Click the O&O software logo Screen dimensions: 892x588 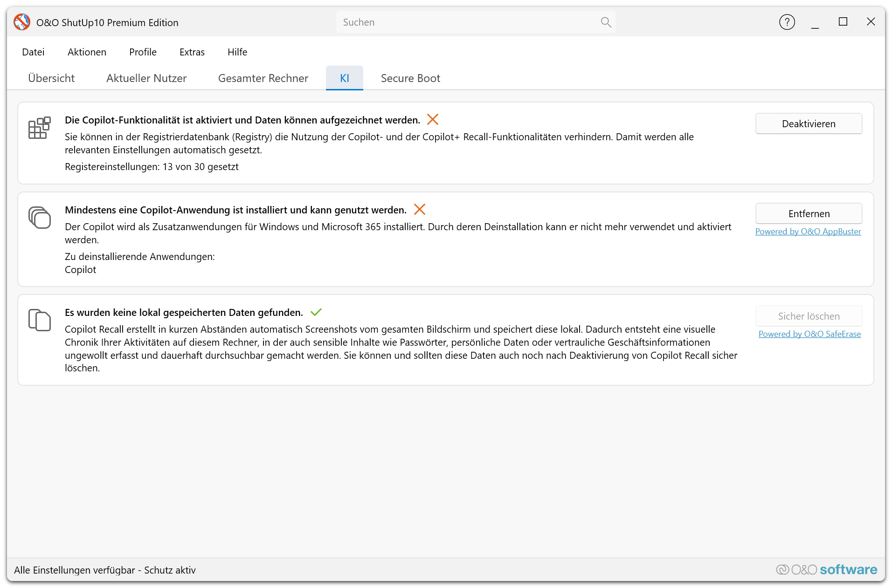[x=826, y=569]
